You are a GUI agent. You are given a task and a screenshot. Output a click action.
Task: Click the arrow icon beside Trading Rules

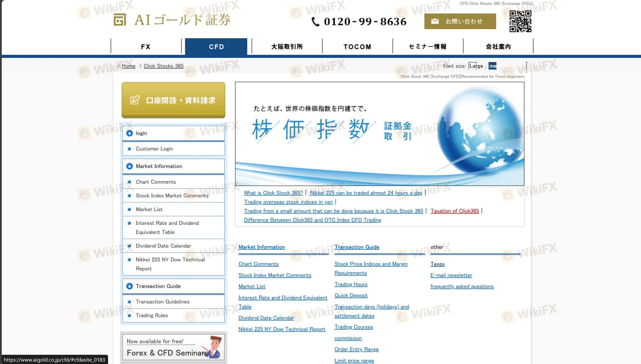[129, 316]
